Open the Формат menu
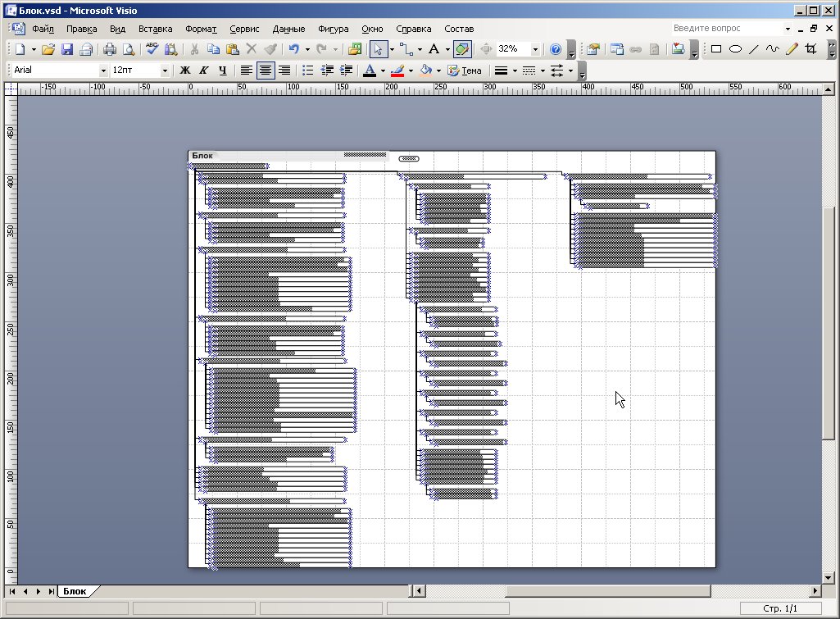This screenshot has width=840, height=619. point(201,29)
